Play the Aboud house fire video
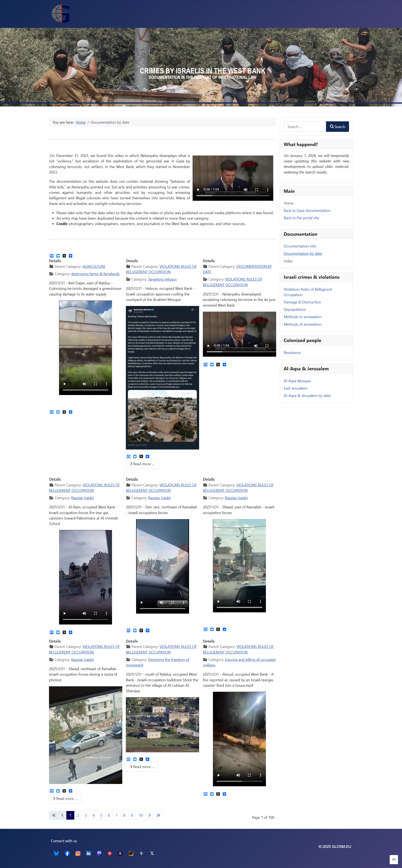Viewport: 402px width, 868px height. [x=219, y=775]
